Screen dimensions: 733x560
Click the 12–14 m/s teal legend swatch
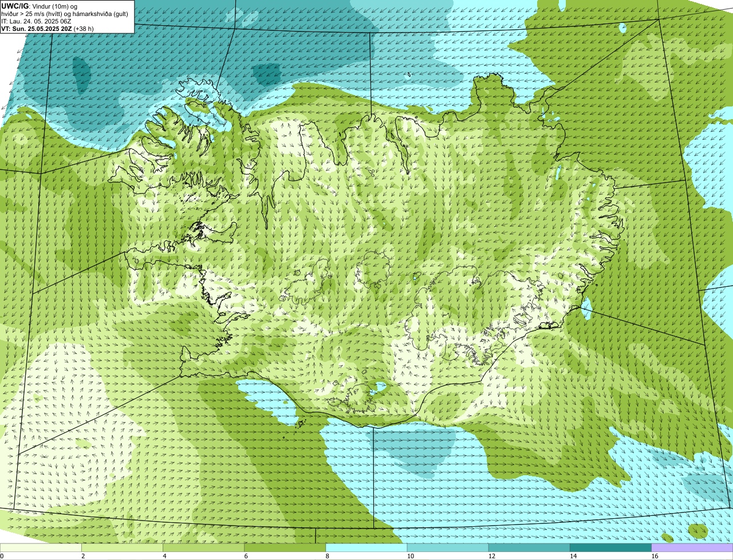click(529, 548)
